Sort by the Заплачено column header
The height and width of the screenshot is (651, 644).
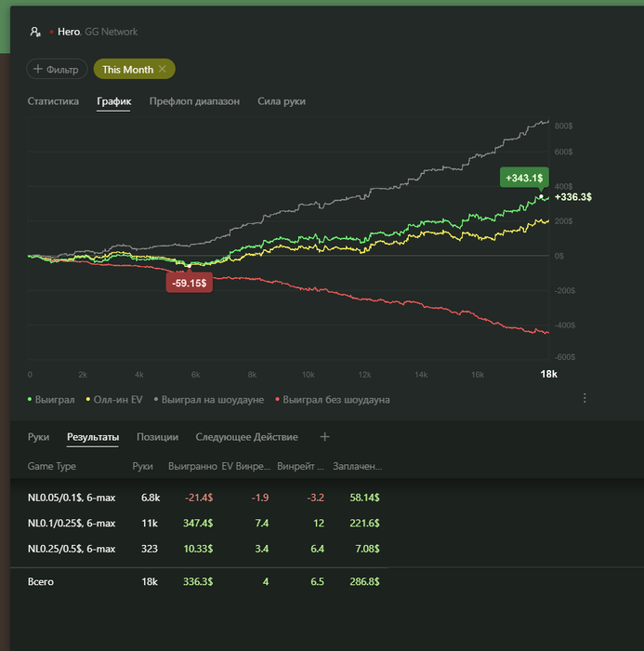(x=357, y=466)
